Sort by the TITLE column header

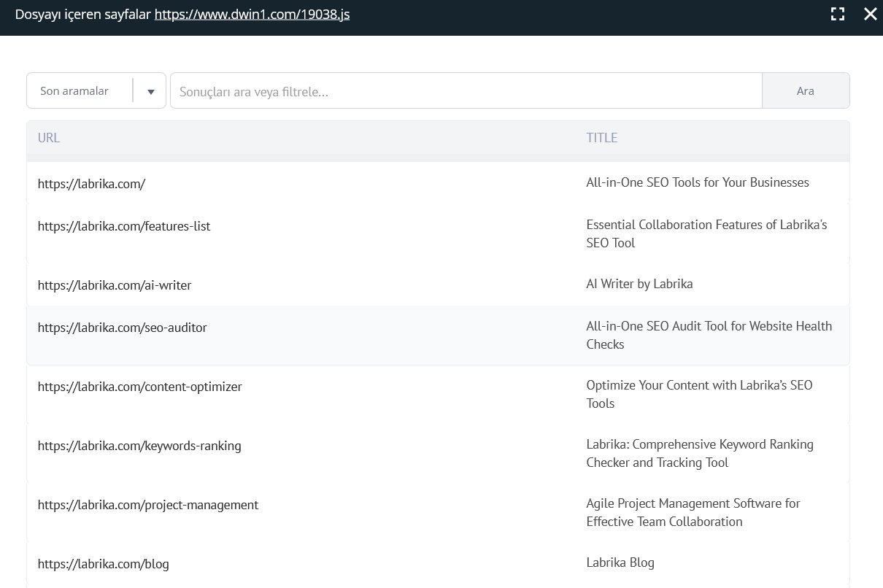pos(601,138)
